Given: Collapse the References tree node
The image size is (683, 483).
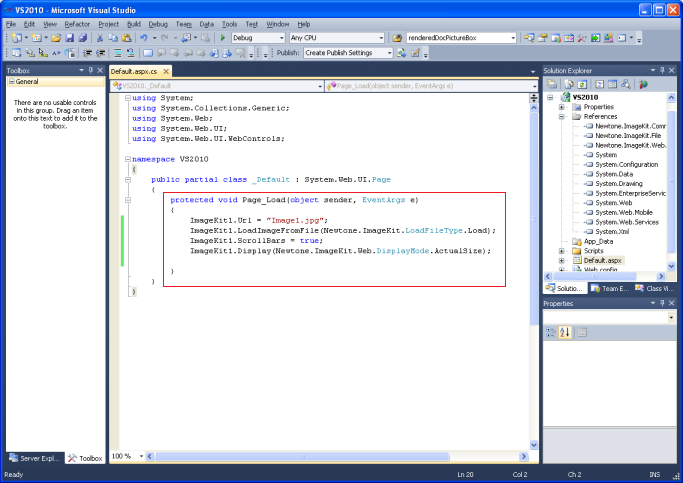Looking at the screenshot, I should (562, 117).
